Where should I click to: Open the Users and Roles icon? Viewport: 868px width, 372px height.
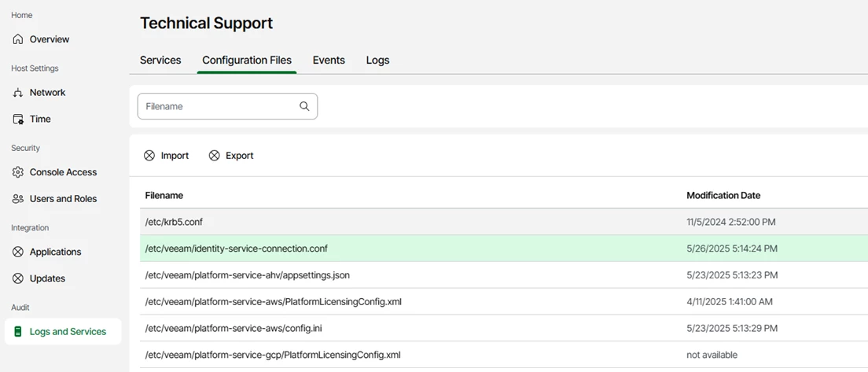18,199
